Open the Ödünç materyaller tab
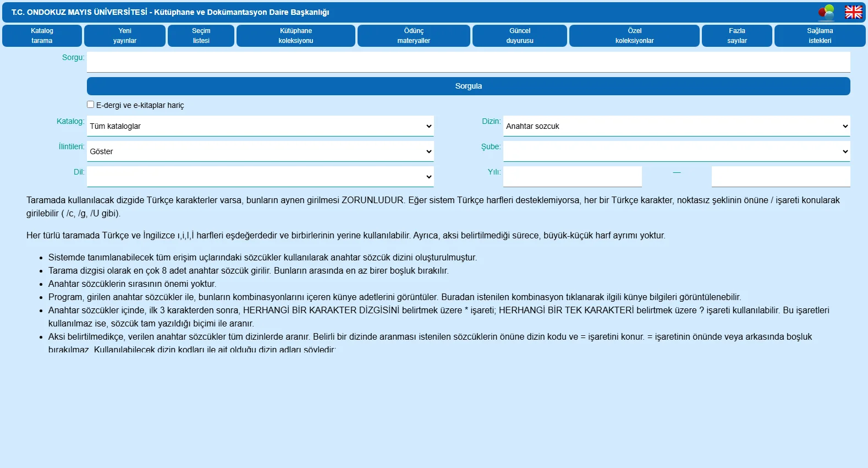868x468 pixels. [x=414, y=36]
